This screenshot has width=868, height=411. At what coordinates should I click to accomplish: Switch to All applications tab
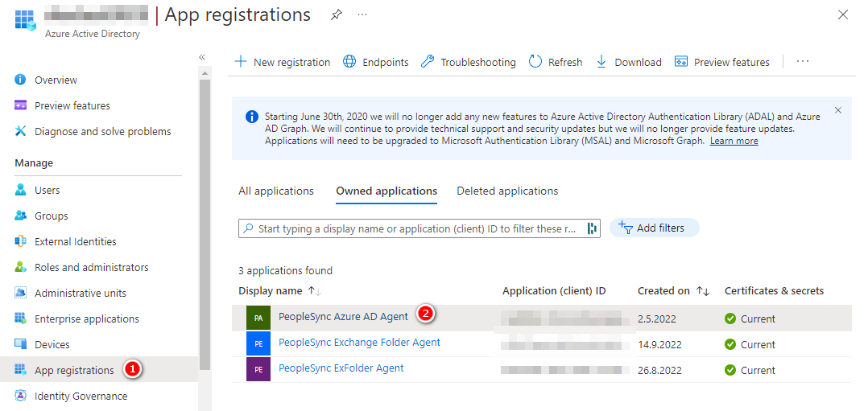276,191
